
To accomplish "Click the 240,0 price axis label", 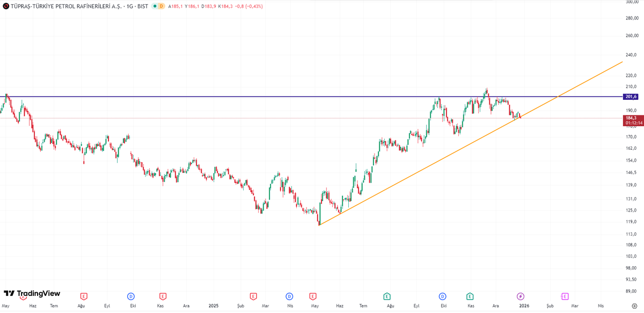I will pyautogui.click(x=631, y=55).
